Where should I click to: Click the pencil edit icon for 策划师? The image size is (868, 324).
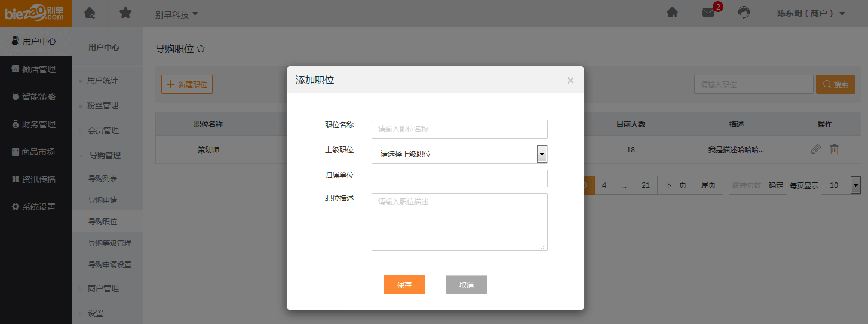[815, 149]
